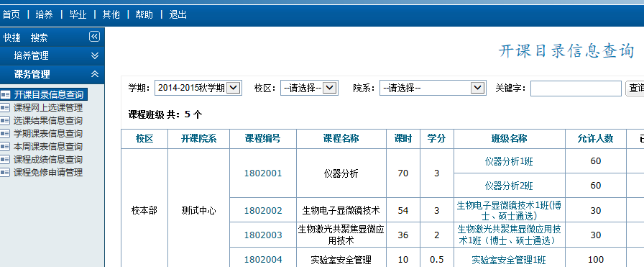The width and height of the screenshot is (644, 267).
Task: Open the 院系 department dropdown
Action: point(432,88)
